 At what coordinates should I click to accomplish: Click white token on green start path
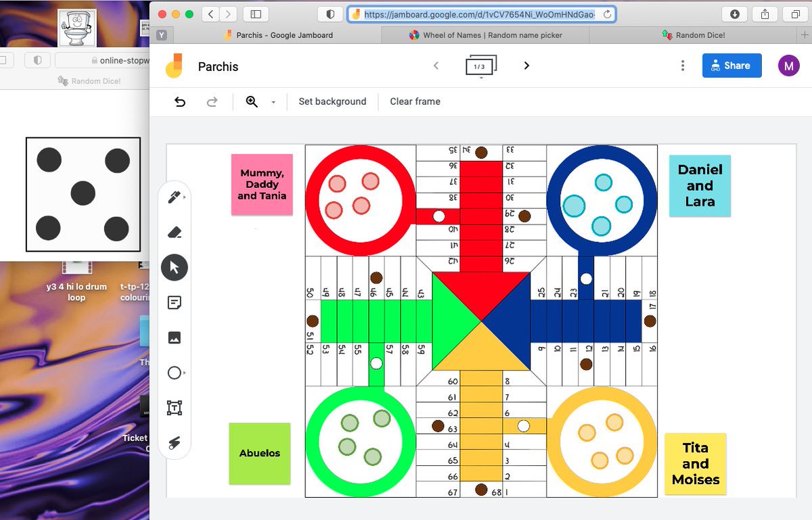click(376, 364)
